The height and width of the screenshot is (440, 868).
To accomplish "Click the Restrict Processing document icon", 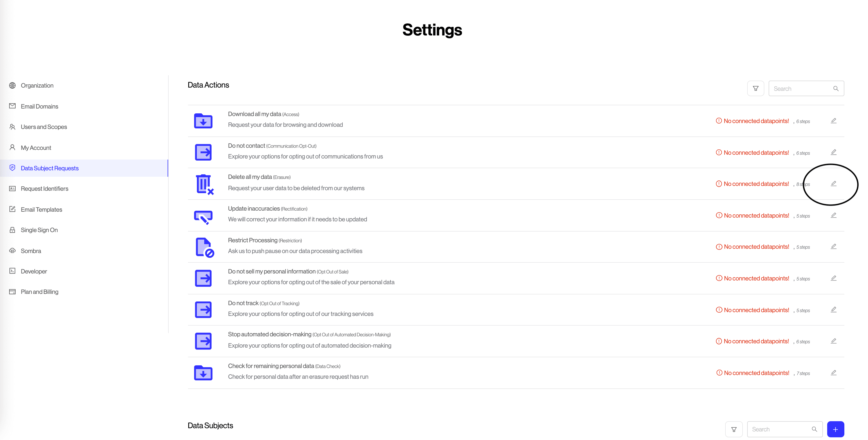I will click(x=204, y=247).
